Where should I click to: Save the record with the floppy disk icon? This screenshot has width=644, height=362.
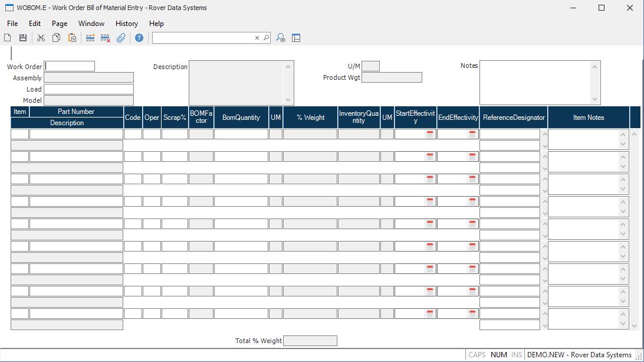coord(23,38)
